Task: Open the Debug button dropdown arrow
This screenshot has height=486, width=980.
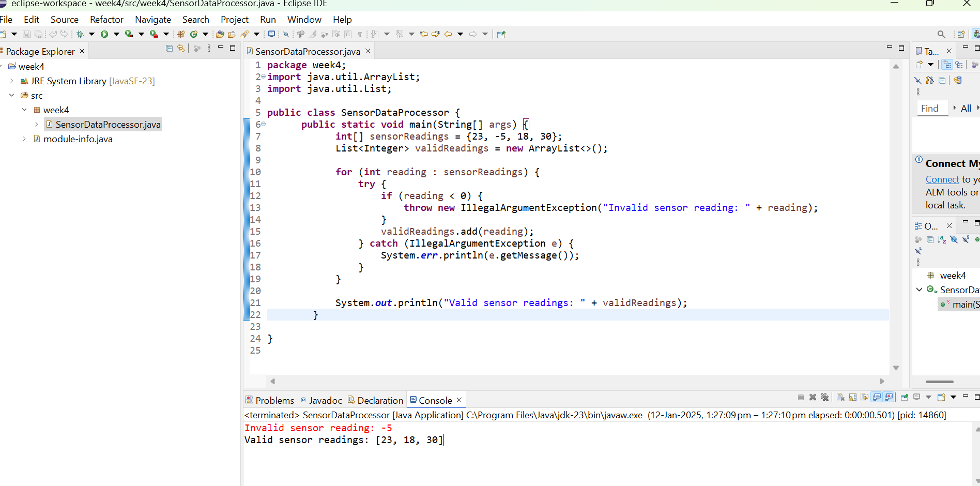Action: pos(91,34)
